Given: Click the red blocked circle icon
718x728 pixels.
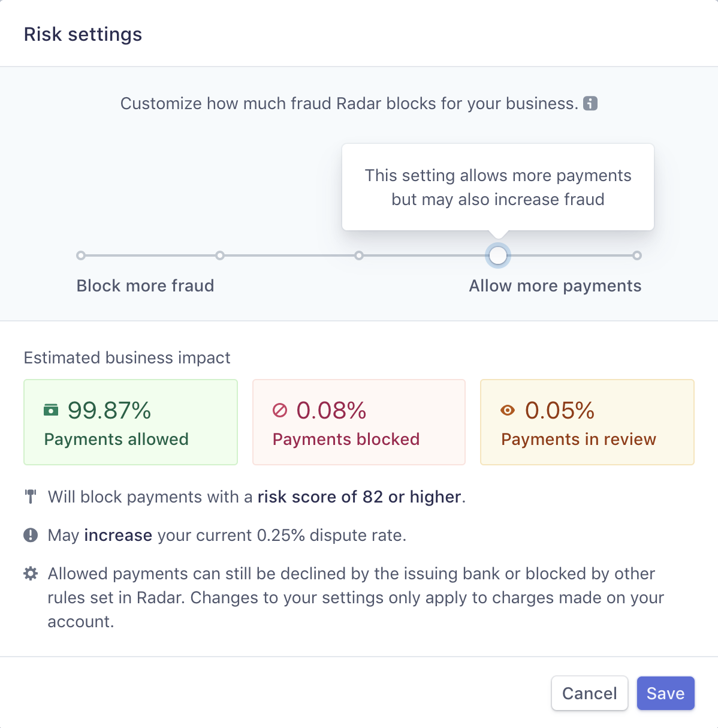Looking at the screenshot, I should [280, 410].
